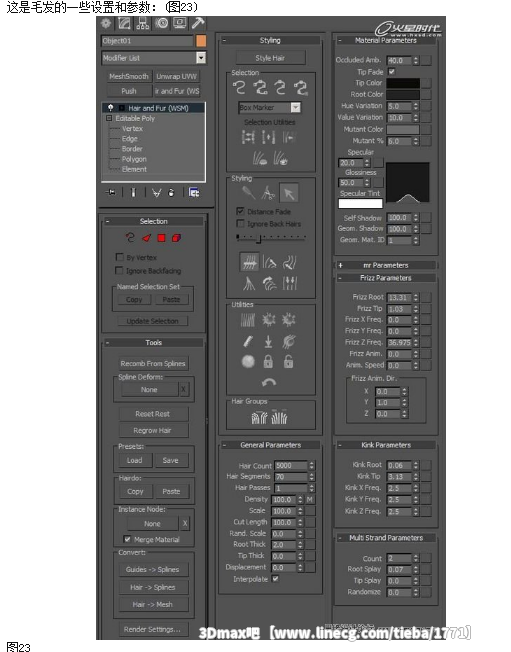
Task: Click the Pin Stack icon
Action: coord(111,193)
